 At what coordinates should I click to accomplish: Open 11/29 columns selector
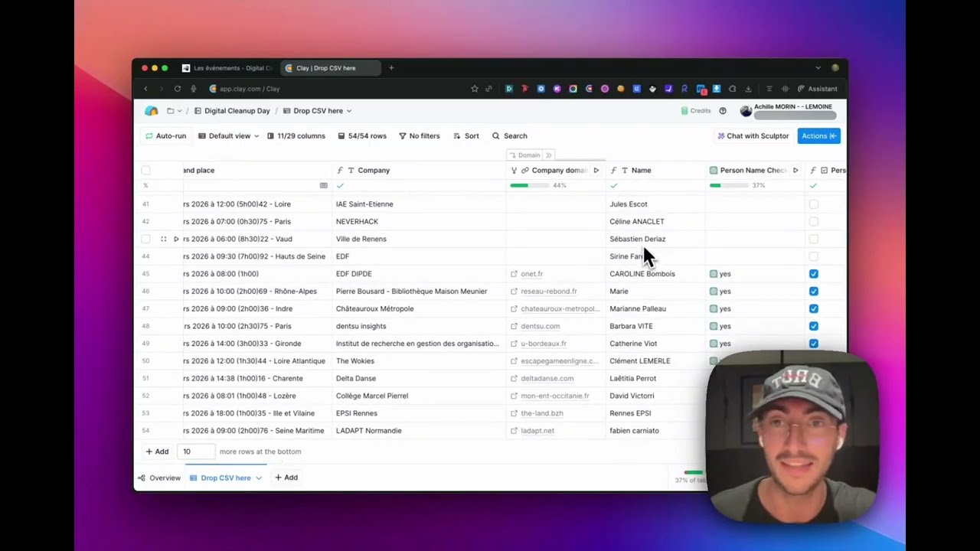tap(296, 136)
